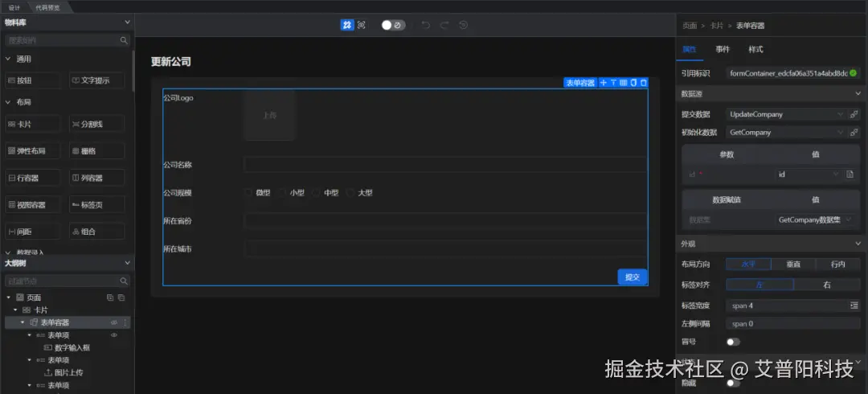Pick the 行容器 component from 物料库

(33, 178)
